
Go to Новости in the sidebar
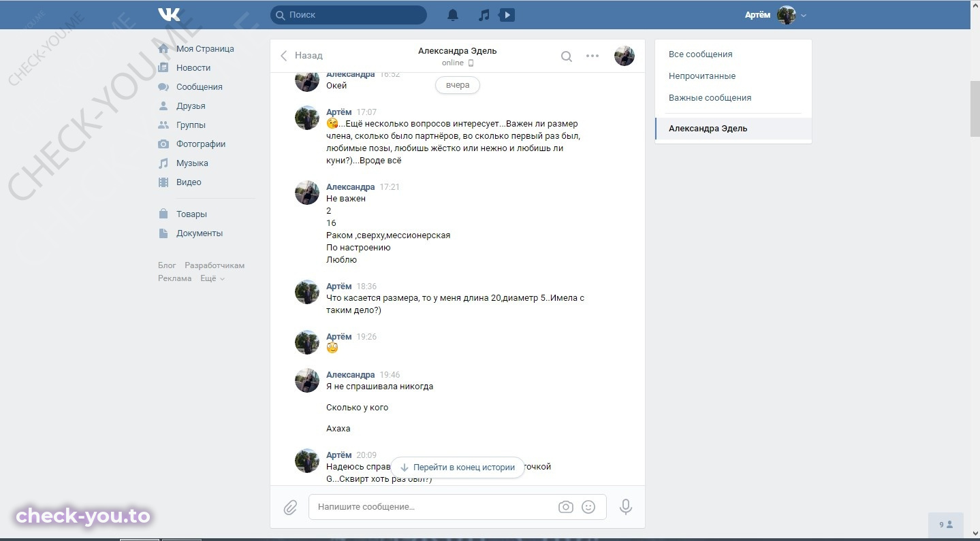click(193, 68)
